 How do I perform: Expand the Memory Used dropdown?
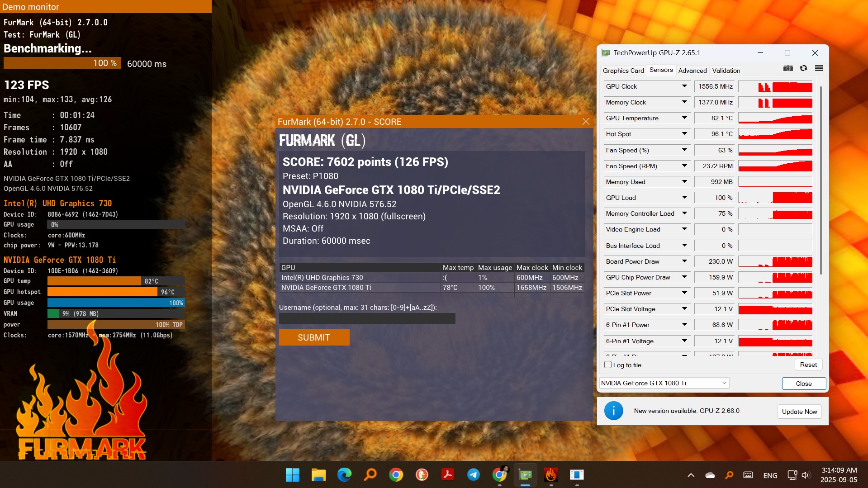coord(684,182)
